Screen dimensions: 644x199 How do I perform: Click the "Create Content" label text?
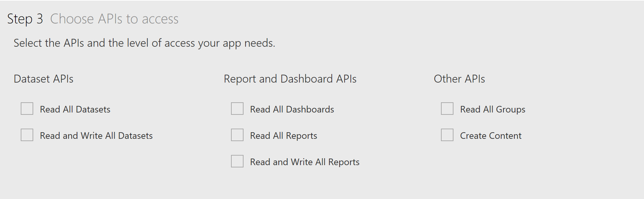pyautogui.click(x=490, y=136)
